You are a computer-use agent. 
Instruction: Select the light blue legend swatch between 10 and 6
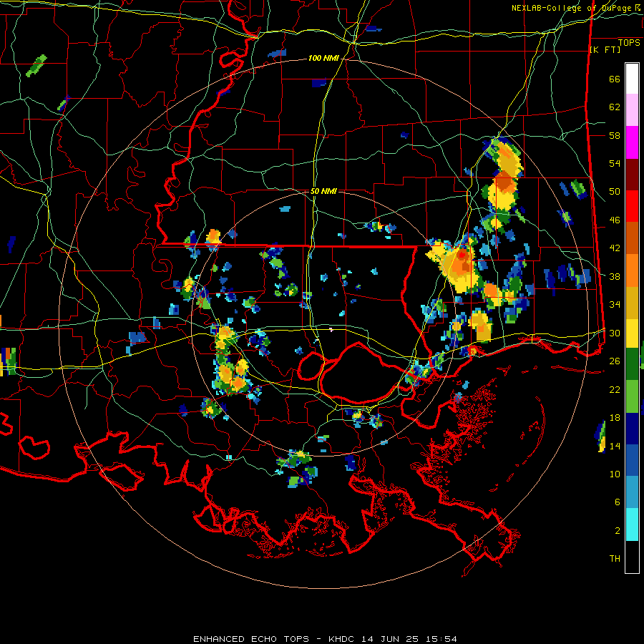[x=632, y=492]
